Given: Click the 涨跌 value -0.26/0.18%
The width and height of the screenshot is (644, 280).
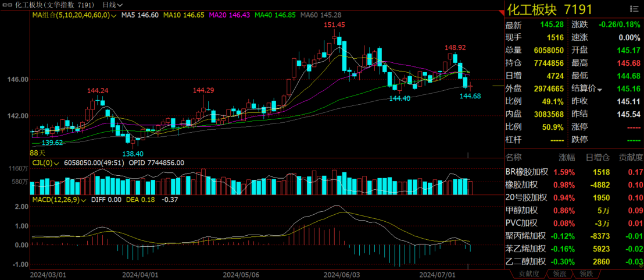Looking at the screenshot, I should pyautogui.click(x=620, y=25).
